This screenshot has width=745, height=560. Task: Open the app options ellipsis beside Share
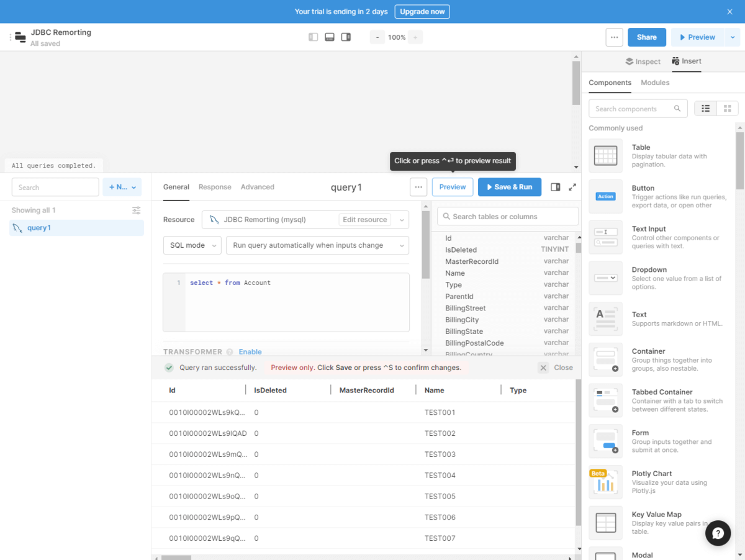click(x=614, y=37)
